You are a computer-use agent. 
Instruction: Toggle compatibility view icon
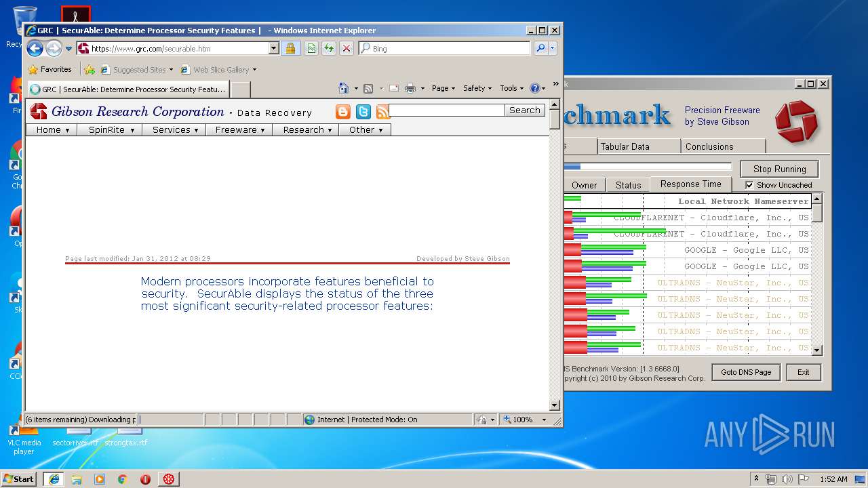click(311, 48)
